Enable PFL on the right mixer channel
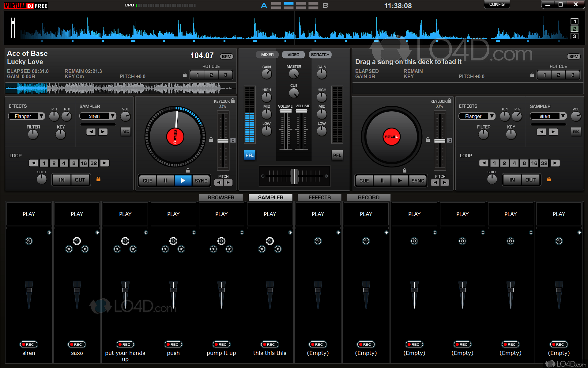 tap(337, 155)
